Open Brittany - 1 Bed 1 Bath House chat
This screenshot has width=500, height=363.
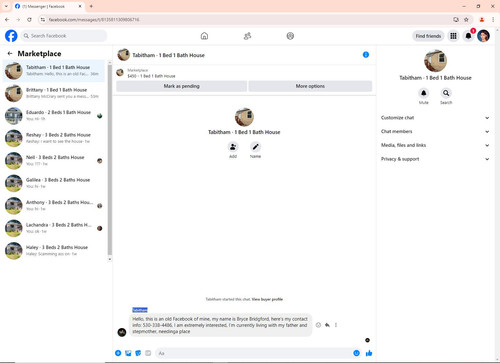(54, 93)
